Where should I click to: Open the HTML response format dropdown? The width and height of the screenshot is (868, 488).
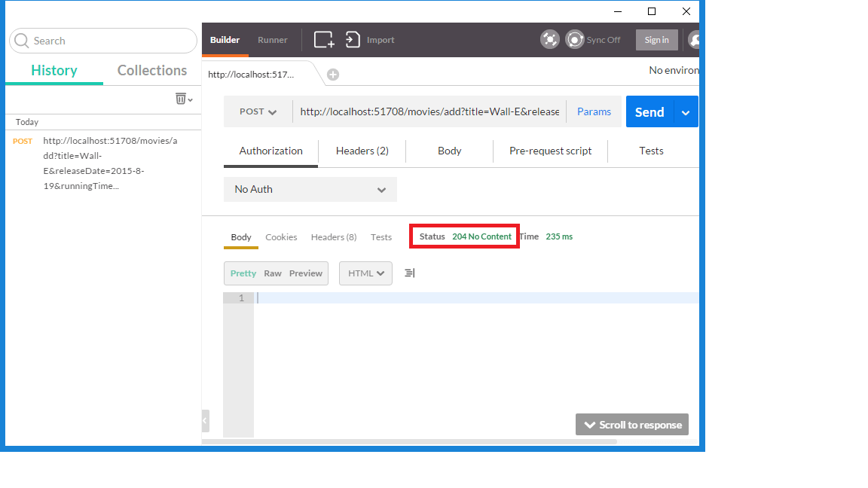click(365, 273)
